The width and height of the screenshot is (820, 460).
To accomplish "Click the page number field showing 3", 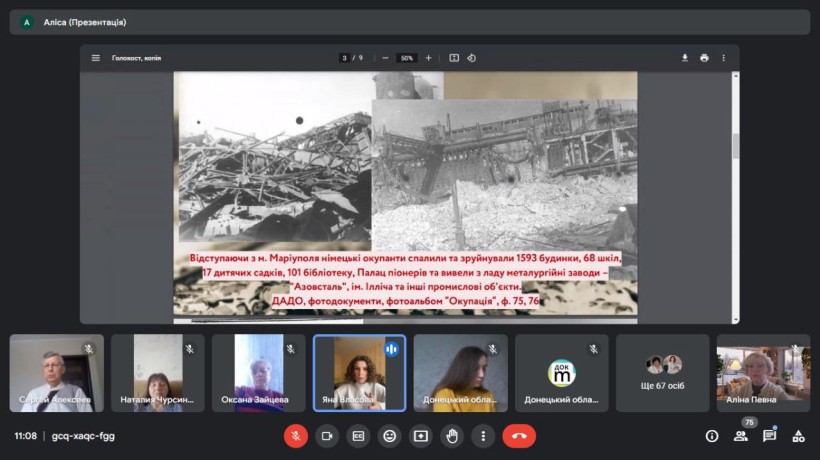I will click(344, 58).
